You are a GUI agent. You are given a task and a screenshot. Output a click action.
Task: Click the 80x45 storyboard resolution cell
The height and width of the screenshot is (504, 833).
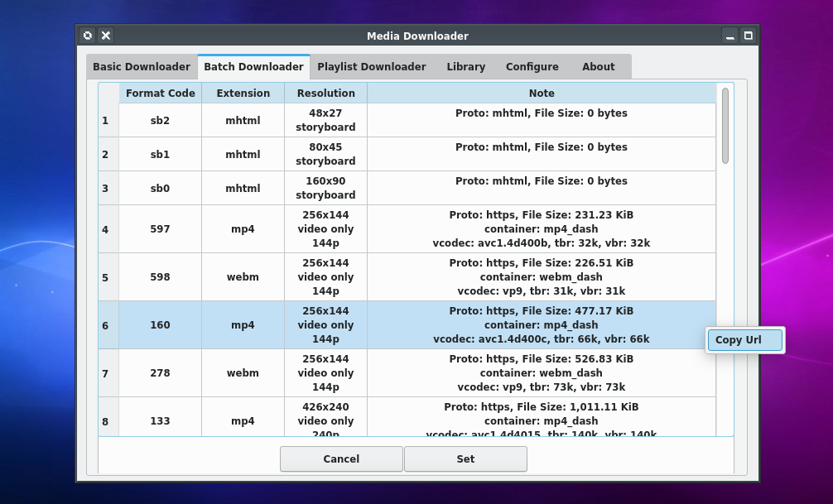[x=325, y=154]
